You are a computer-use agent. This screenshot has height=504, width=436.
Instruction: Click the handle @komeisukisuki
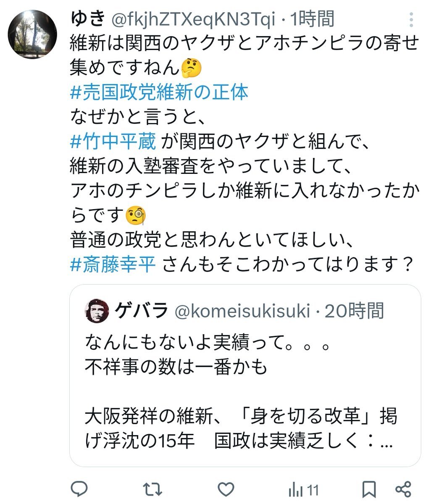(242, 311)
